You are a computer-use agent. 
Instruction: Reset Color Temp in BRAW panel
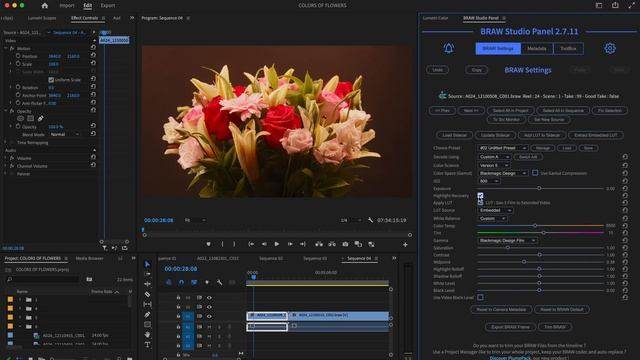click(625, 225)
